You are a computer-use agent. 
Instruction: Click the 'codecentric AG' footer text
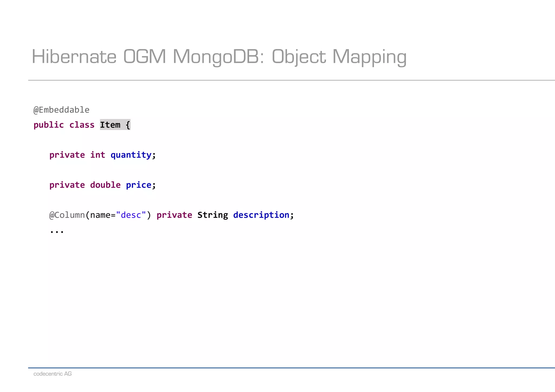[x=53, y=374]
